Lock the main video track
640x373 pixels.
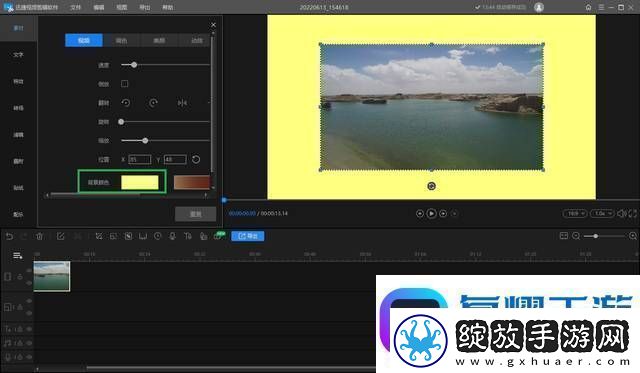coord(20,277)
